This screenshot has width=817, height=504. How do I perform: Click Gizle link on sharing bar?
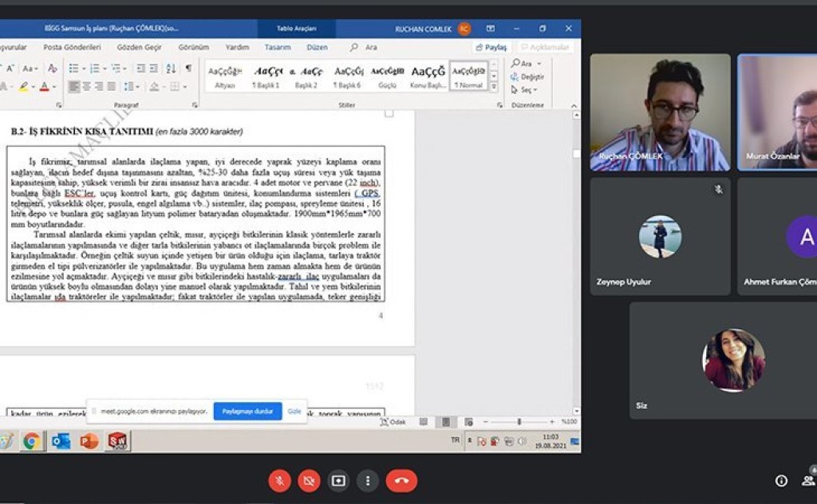(x=294, y=411)
